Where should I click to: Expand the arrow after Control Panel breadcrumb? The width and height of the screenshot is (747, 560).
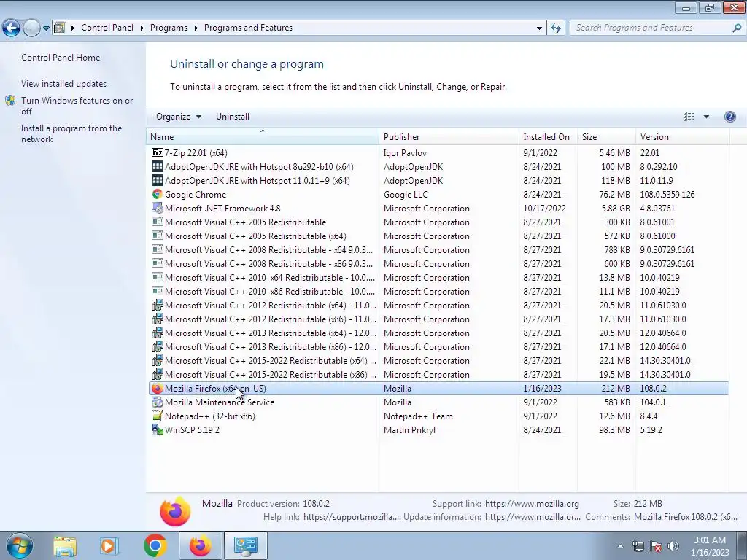coord(142,28)
